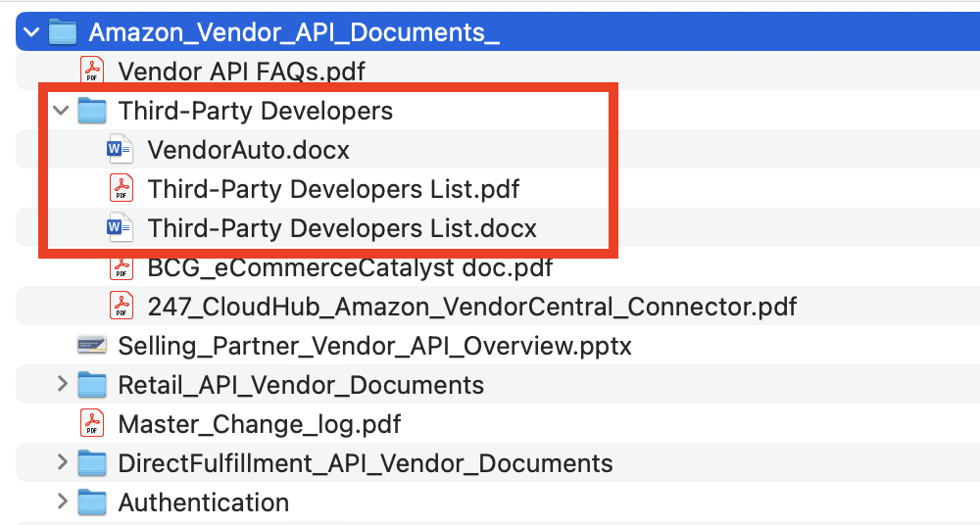Select the Vendor API FAQs.pdf file name
980x525 pixels.
pos(241,72)
